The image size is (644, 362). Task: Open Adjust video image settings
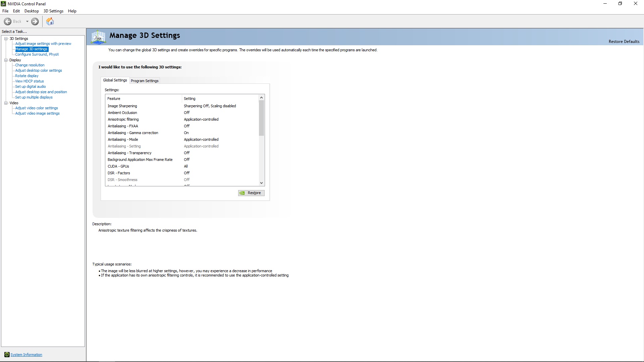tap(37, 113)
